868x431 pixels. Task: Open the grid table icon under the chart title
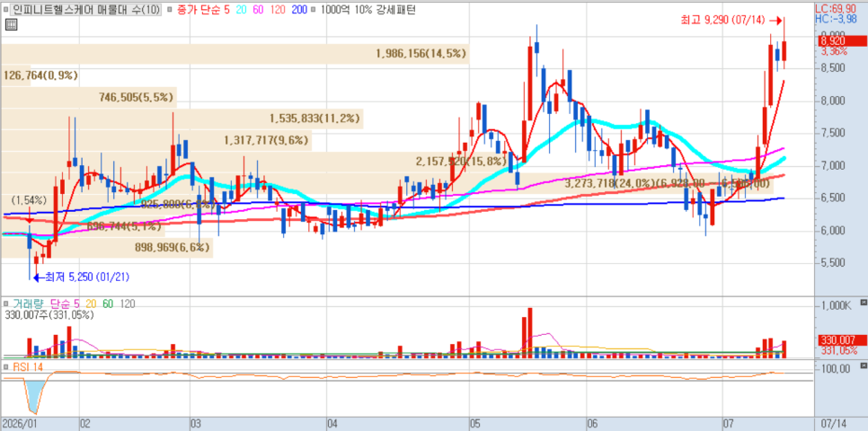click(11, 24)
